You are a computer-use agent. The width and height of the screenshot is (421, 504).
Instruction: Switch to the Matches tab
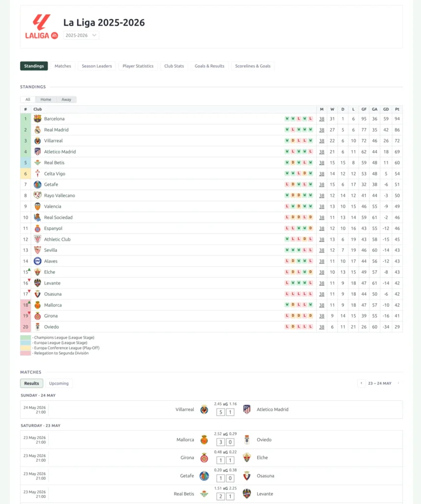point(62,66)
